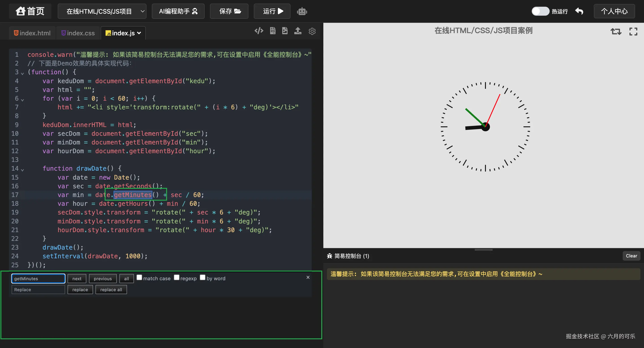Click the document file icon in editor toolbar
Screen dimensions: 644x348
[273, 31]
